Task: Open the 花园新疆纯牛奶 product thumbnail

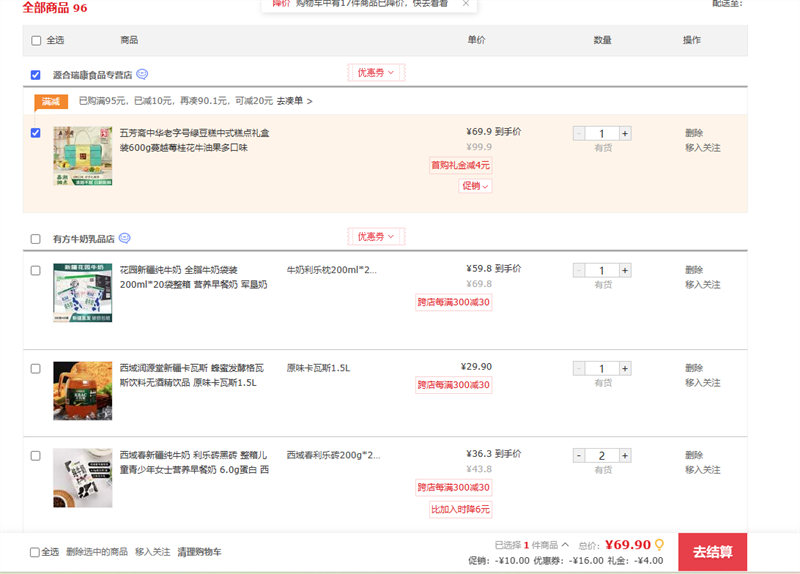Action: 82,292
